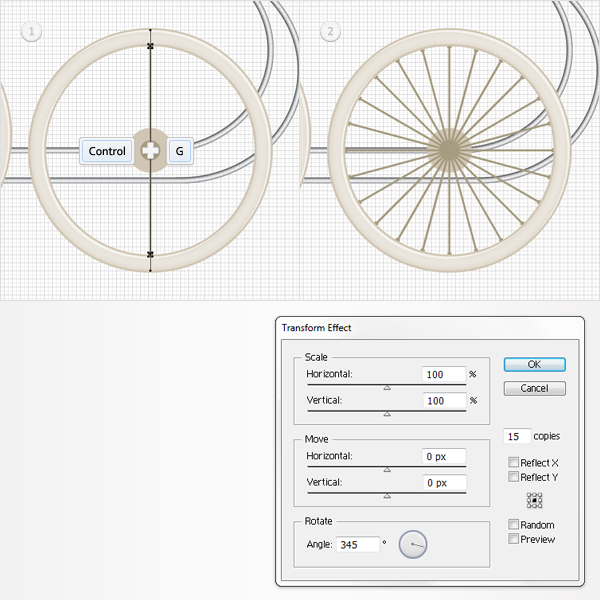Edit Scale Vertical percentage field

pyautogui.click(x=444, y=401)
